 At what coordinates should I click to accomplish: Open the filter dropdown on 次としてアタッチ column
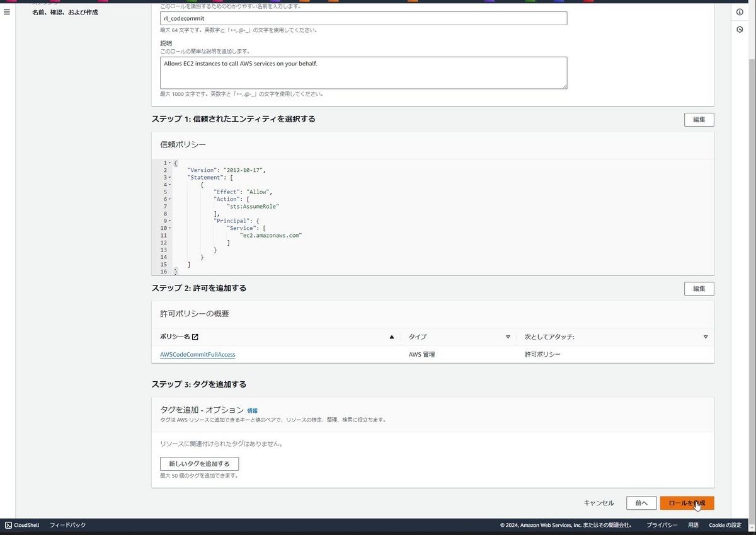click(x=706, y=337)
